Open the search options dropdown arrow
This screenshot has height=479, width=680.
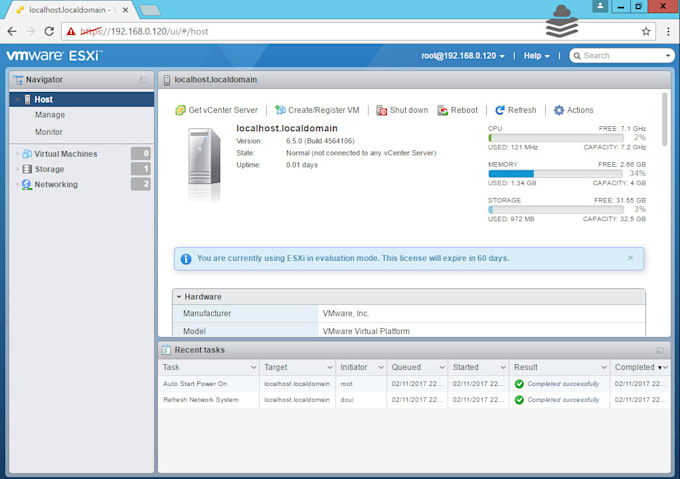click(668, 55)
